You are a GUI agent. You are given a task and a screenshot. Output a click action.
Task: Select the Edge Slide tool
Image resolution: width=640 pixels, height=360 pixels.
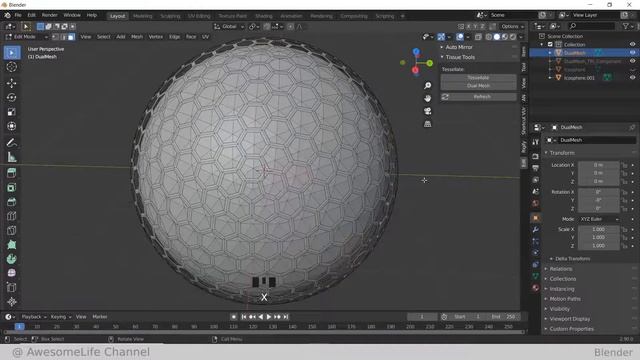tap(12, 287)
